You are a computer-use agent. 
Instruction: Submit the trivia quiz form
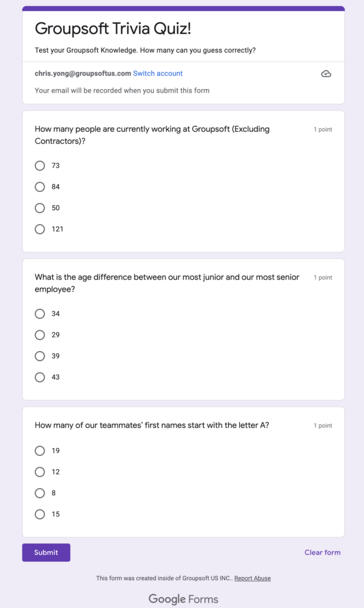coord(46,553)
